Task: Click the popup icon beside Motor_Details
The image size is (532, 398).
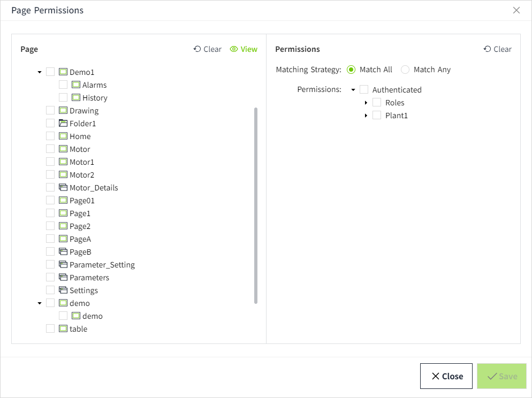Action: [x=63, y=188]
